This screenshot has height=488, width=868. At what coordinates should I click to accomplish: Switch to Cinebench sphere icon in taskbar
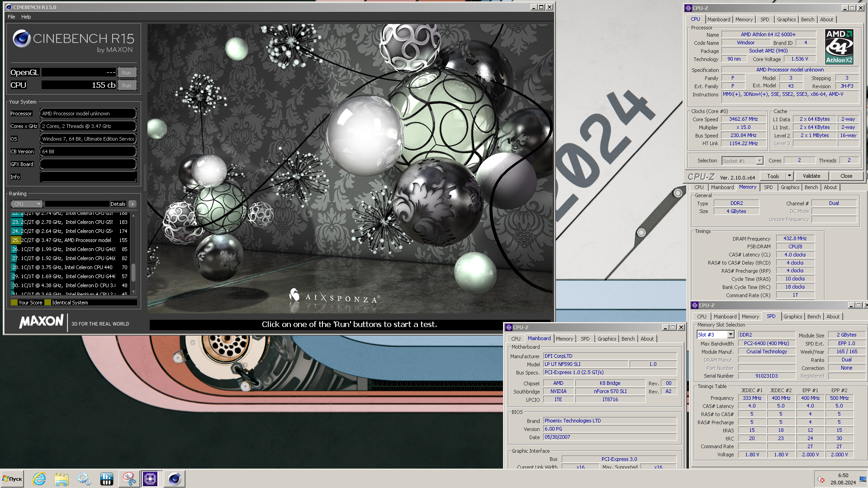[174, 479]
